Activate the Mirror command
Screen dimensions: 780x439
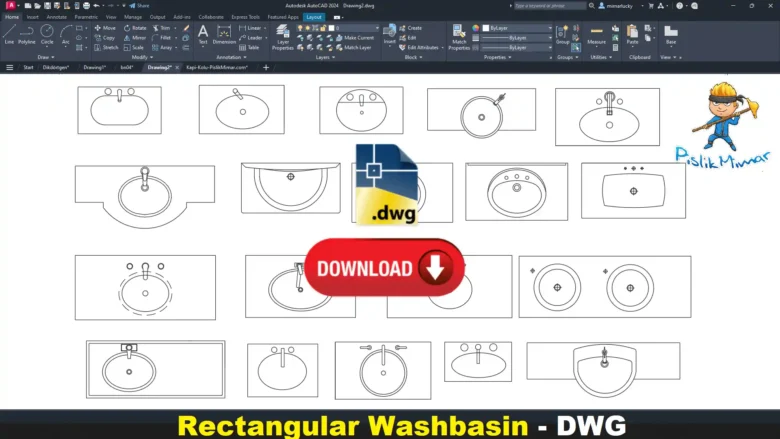tap(135, 38)
